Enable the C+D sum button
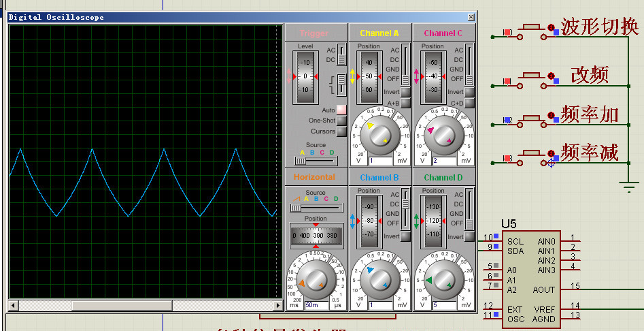Viewport: 644px width, 331px height. pos(469,103)
